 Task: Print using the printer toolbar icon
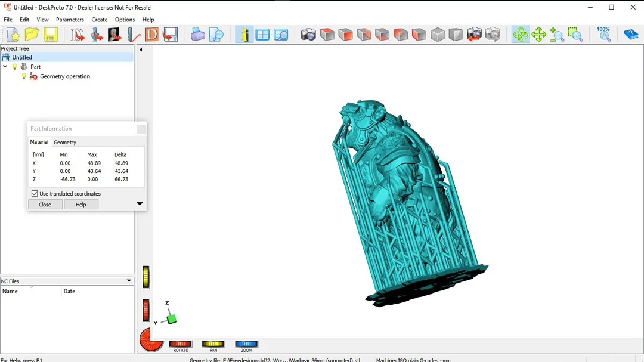tap(197, 35)
